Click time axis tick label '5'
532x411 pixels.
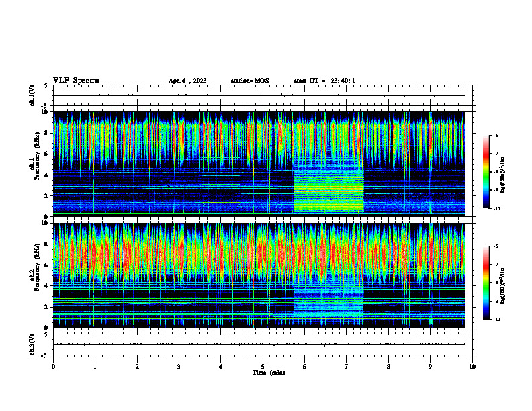[x=263, y=367]
